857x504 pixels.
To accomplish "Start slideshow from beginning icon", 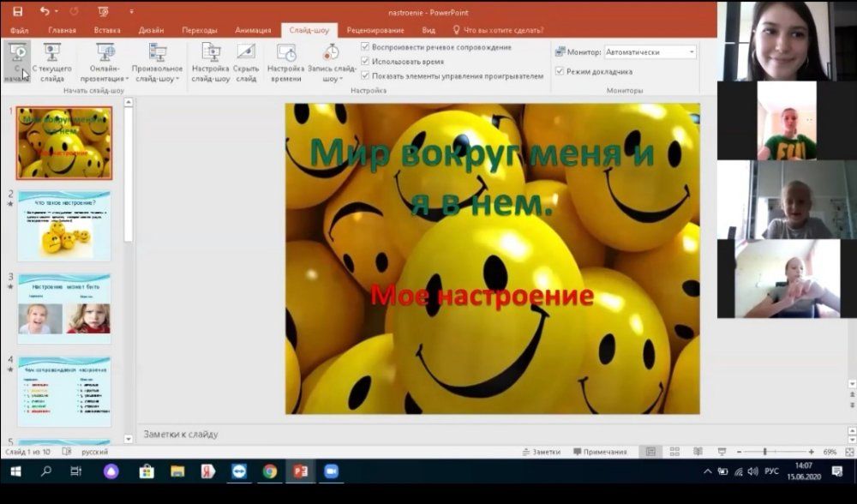I will pyautogui.click(x=17, y=63).
